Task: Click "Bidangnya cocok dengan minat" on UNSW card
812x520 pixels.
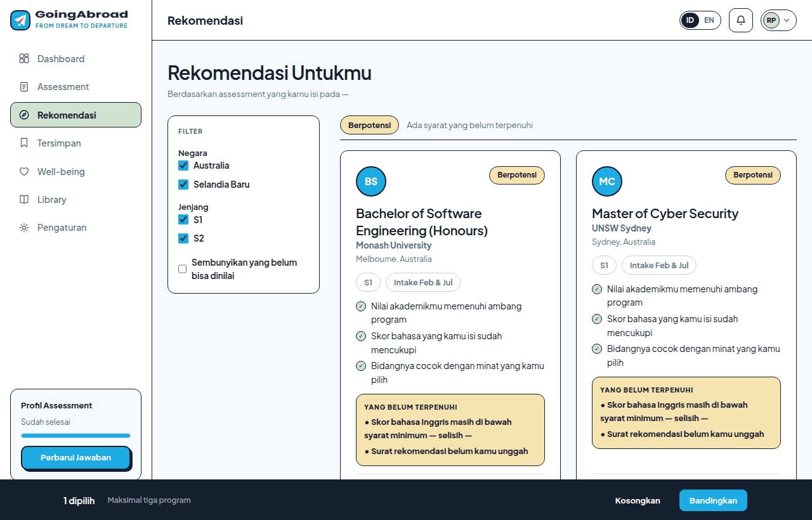Action: point(693,355)
